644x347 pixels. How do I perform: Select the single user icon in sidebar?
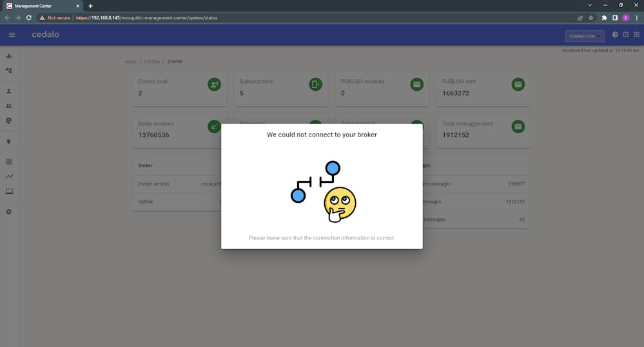tap(9, 91)
